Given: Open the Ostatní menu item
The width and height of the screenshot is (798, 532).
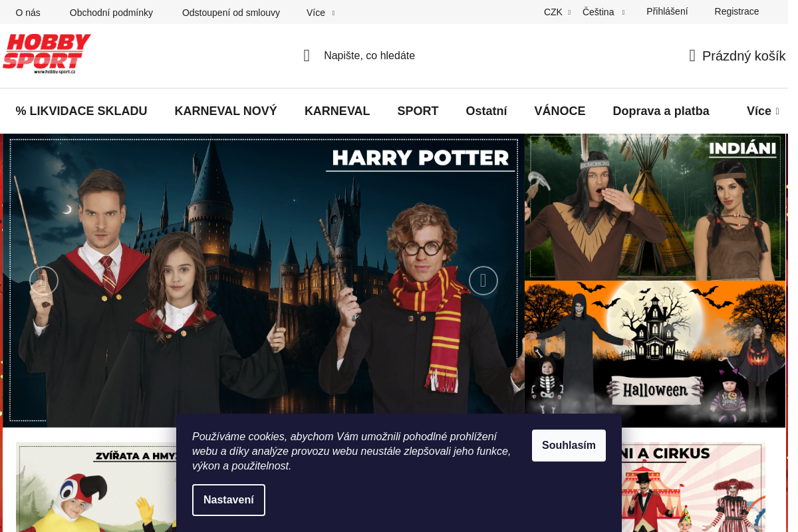Looking at the screenshot, I should click(486, 111).
